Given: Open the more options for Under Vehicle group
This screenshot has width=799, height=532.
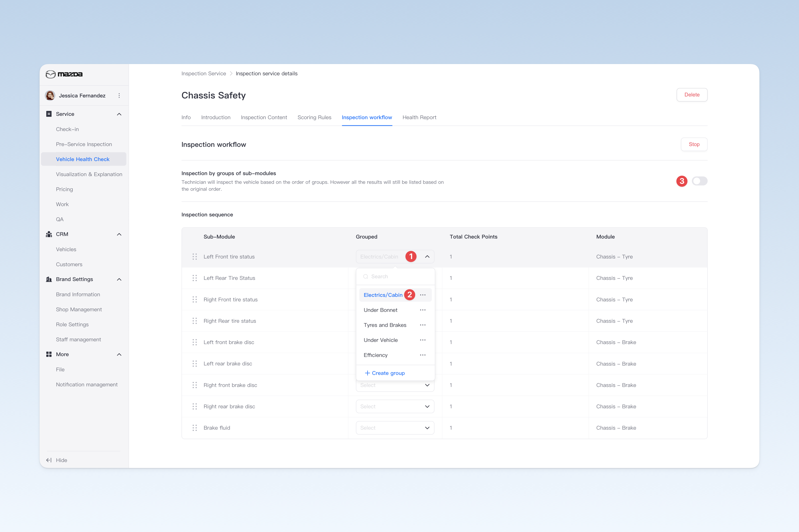Looking at the screenshot, I should point(423,340).
